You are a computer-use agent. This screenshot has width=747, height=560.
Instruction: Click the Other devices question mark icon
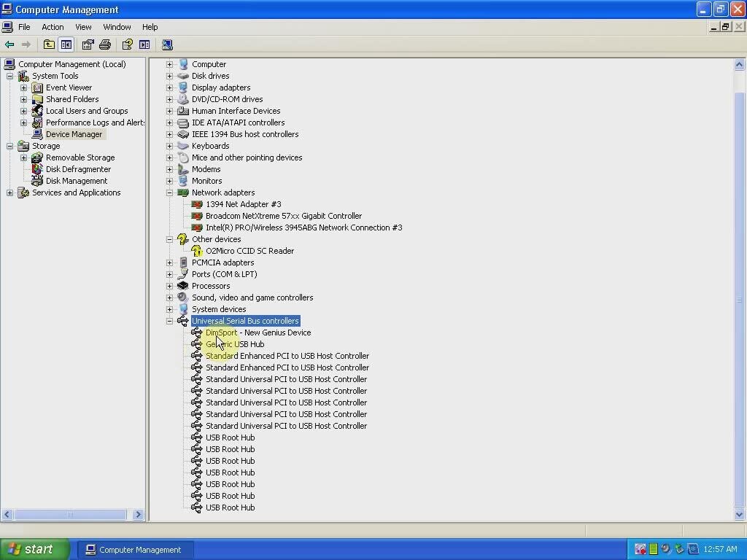pos(182,239)
